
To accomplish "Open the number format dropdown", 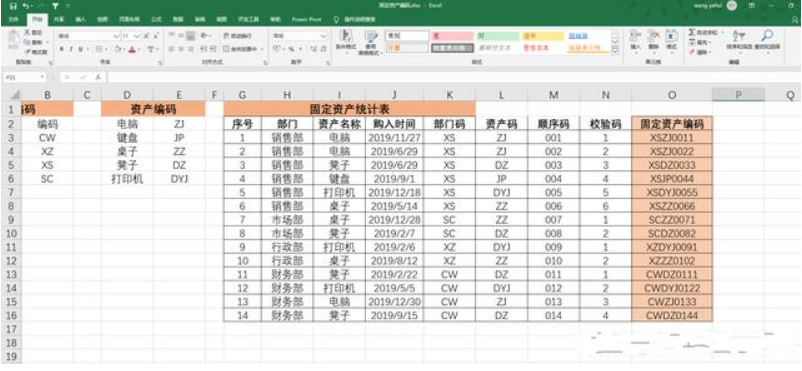I will (x=324, y=36).
